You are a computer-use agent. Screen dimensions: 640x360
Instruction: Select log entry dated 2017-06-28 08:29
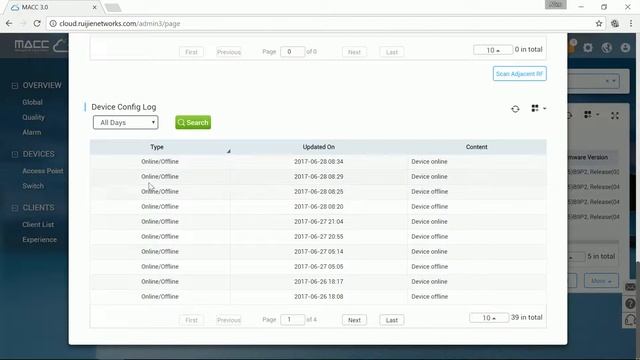[318, 177]
